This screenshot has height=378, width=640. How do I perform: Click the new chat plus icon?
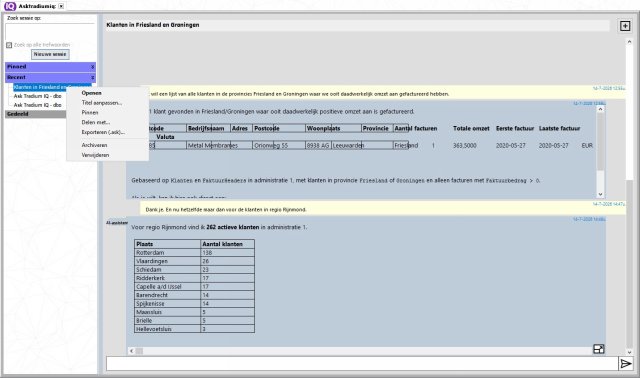[x=625, y=26]
